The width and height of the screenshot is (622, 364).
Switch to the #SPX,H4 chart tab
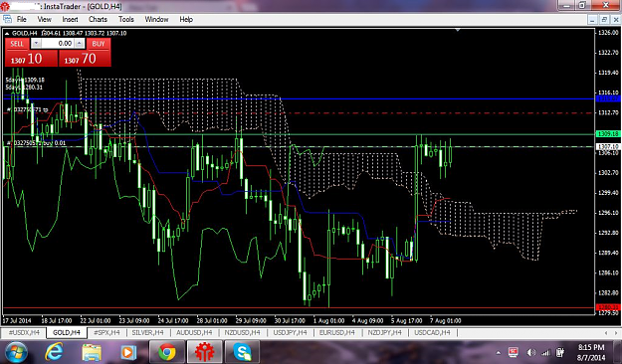pos(106,332)
